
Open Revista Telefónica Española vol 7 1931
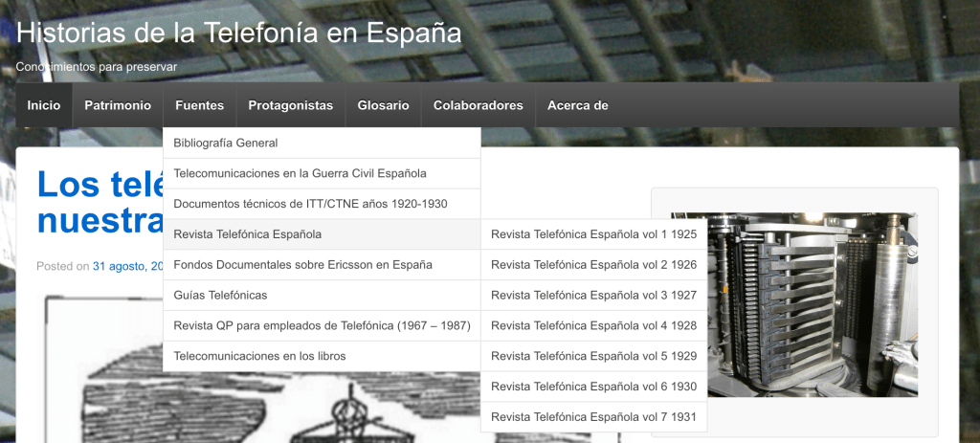point(593,417)
